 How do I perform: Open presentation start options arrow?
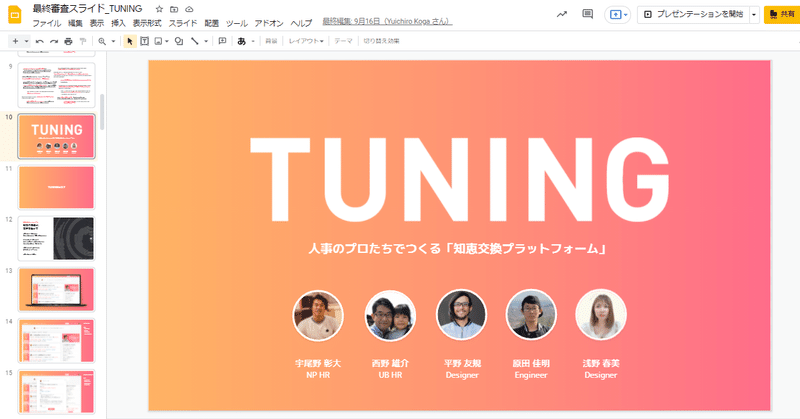754,14
